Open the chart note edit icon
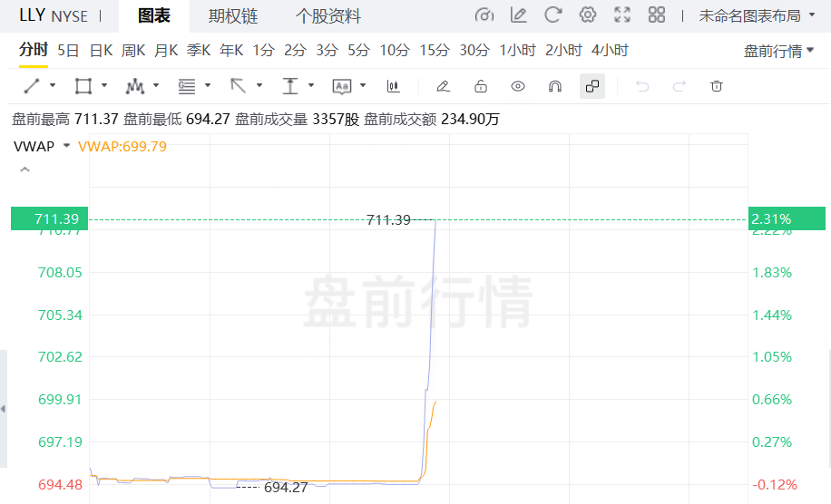Viewport: 831px width, 504px height. 518,15
